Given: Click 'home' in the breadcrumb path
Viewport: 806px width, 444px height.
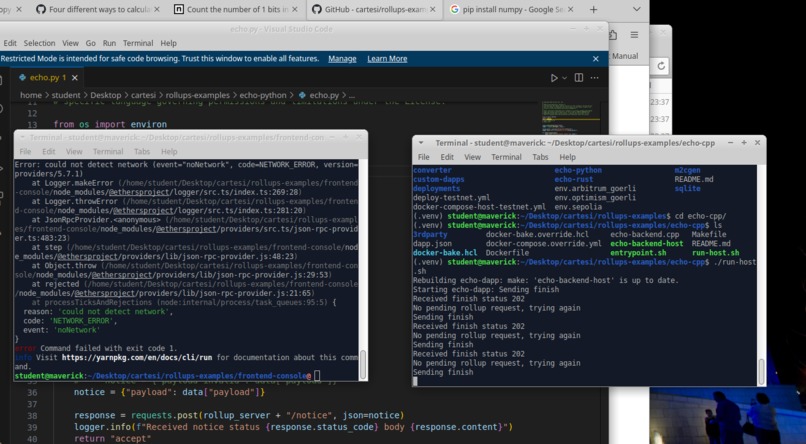Looking at the screenshot, I should (x=31, y=95).
